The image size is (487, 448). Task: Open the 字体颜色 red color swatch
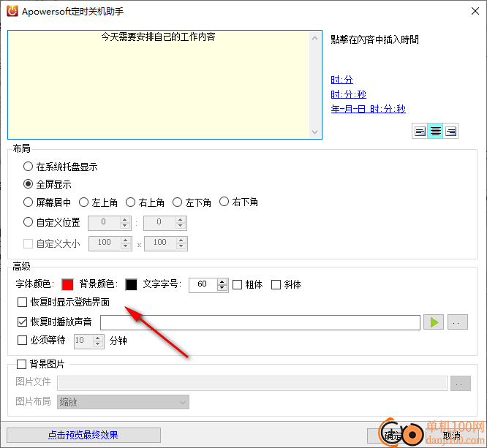[x=67, y=284]
